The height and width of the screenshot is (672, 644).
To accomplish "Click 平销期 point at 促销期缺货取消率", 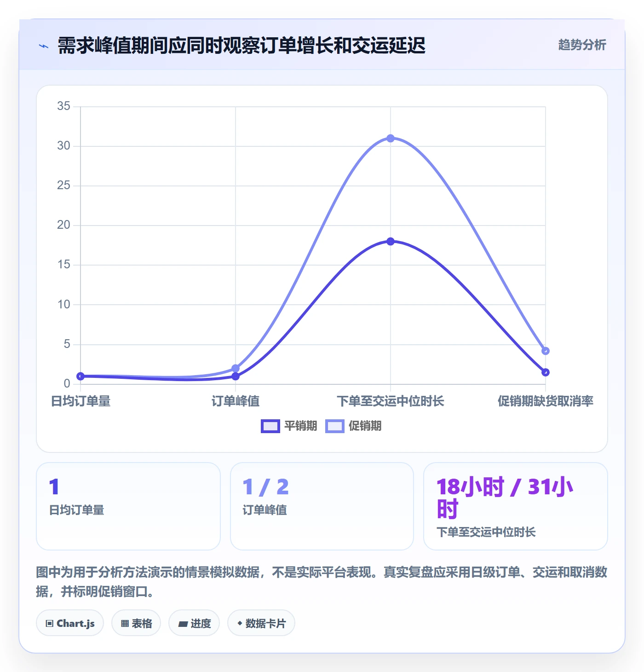I will point(546,372).
